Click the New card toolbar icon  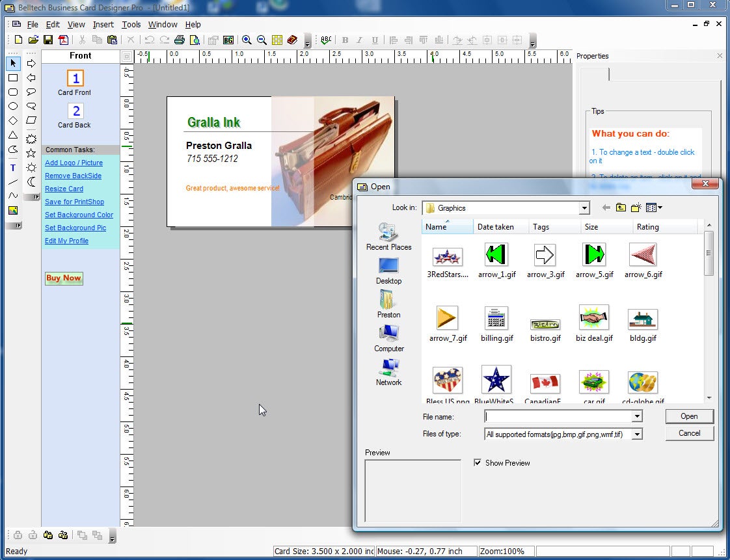(18, 40)
